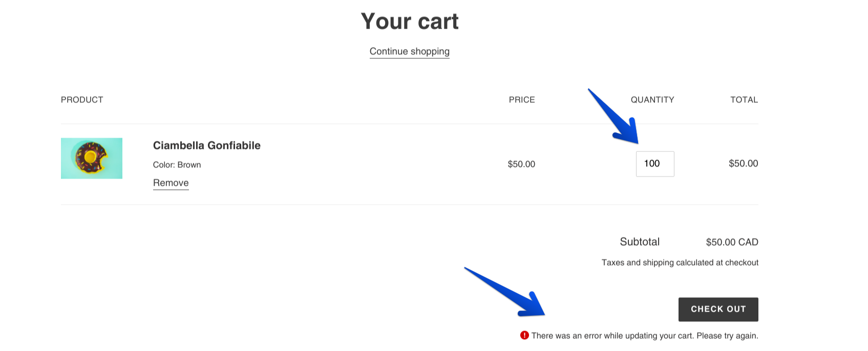
Task: Click the donut product thumbnail image
Action: point(92,158)
